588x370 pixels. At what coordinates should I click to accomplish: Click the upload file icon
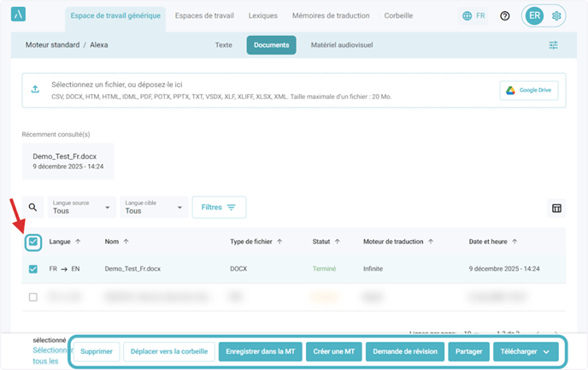click(35, 90)
